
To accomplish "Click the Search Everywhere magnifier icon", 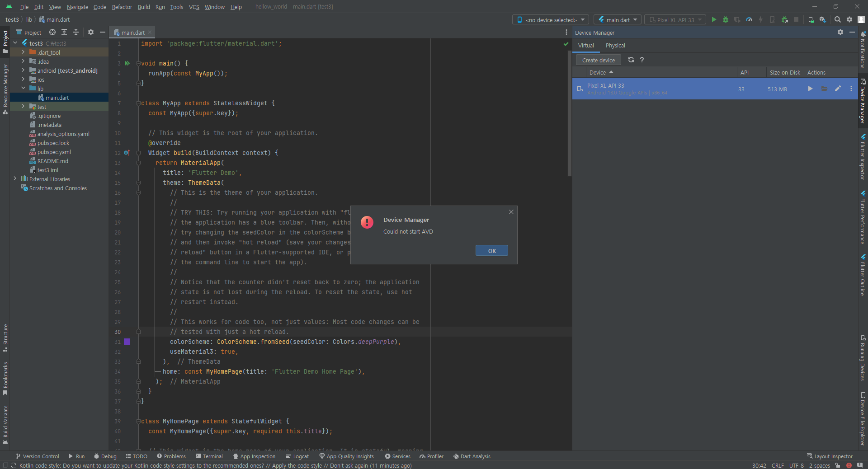I will click(838, 19).
